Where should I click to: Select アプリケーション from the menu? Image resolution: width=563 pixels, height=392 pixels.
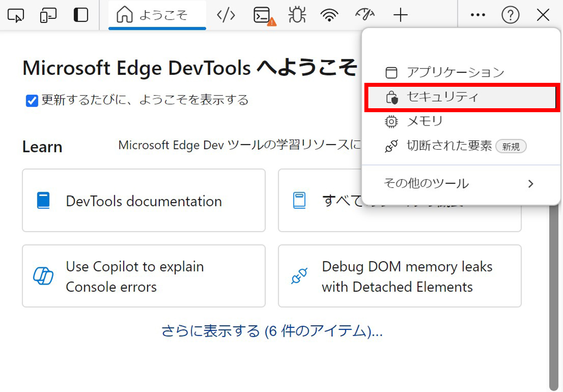462,73
